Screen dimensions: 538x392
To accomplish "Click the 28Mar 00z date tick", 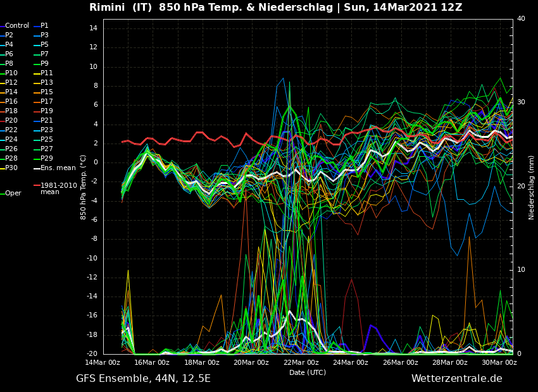I will coord(450,362).
